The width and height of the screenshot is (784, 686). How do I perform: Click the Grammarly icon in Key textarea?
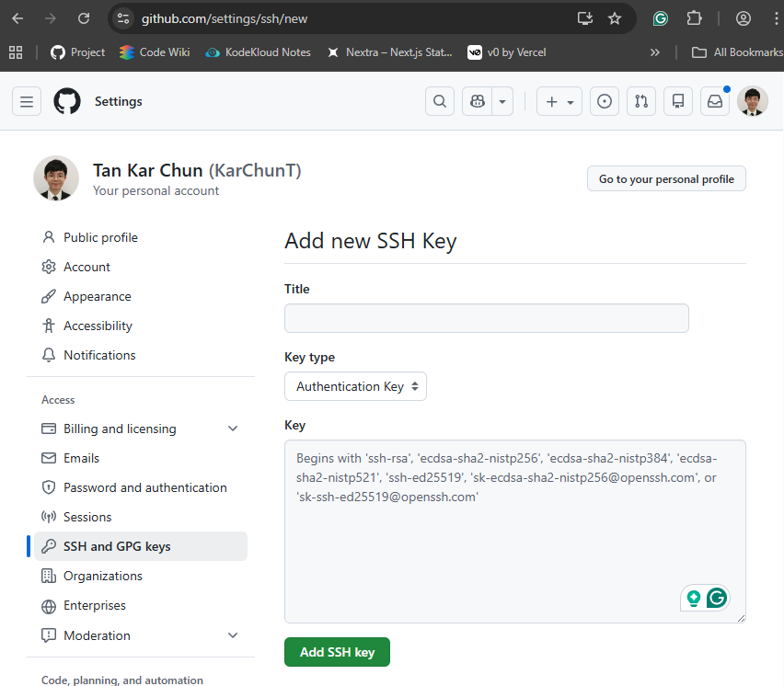pos(716,598)
